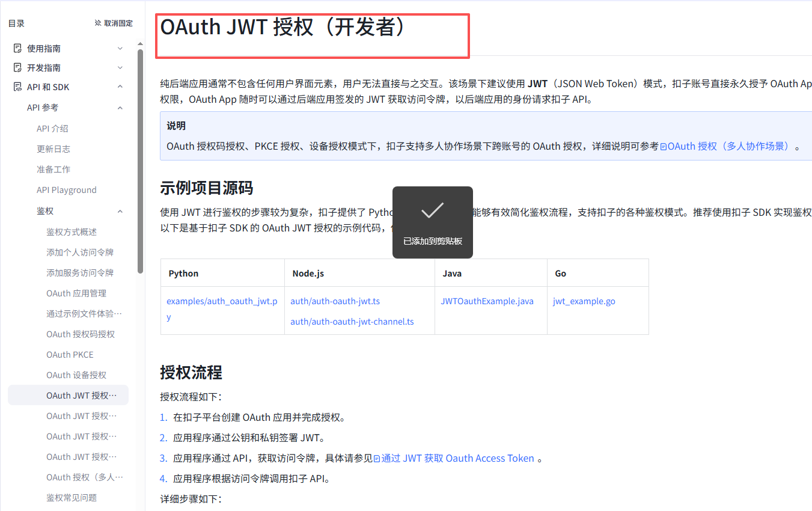The image size is (812, 511).
Task: Open the 添加服务访问令牌 page
Action: (80, 272)
